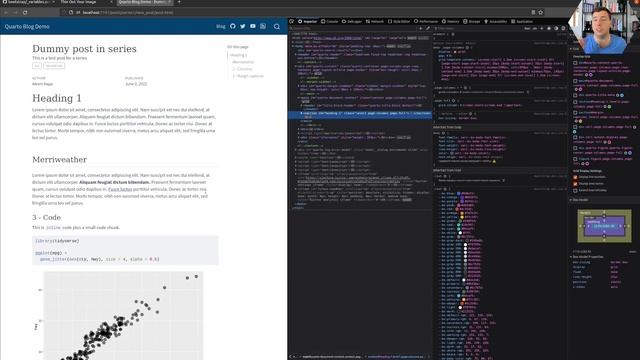Viewport: 640px width, 360px height.
Task: Follow the Fusce luctus link in paragraph
Action: point(120,189)
